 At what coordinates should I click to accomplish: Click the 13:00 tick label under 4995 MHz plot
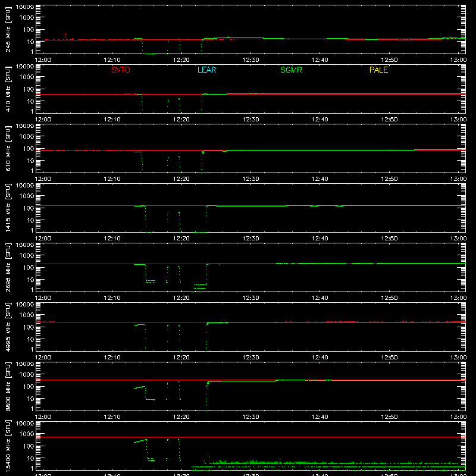[458, 358]
